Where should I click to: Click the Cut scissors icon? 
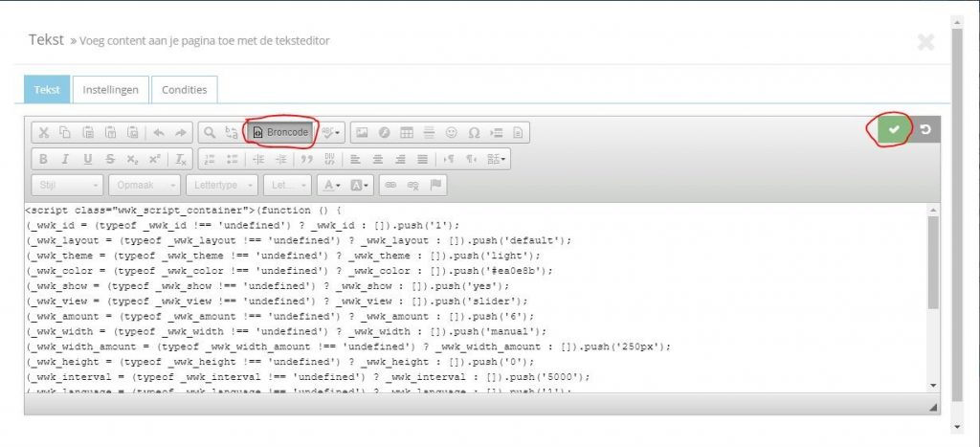[x=43, y=132]
